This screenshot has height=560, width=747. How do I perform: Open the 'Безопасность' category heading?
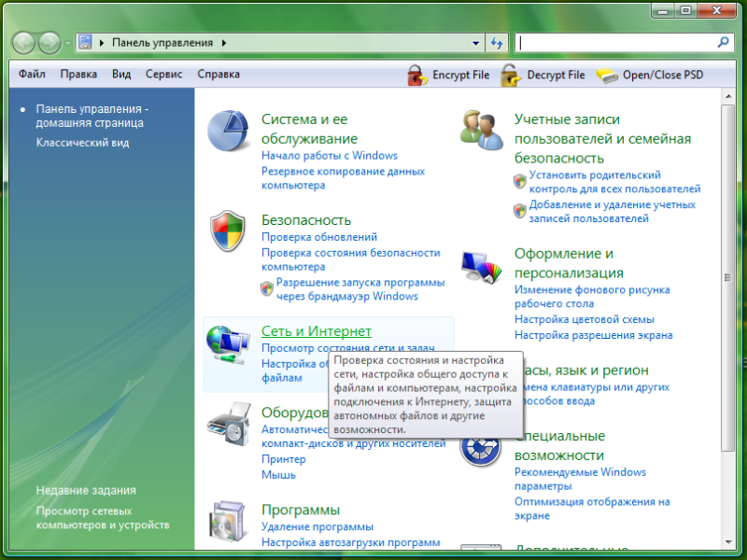[x=306, y=220]
